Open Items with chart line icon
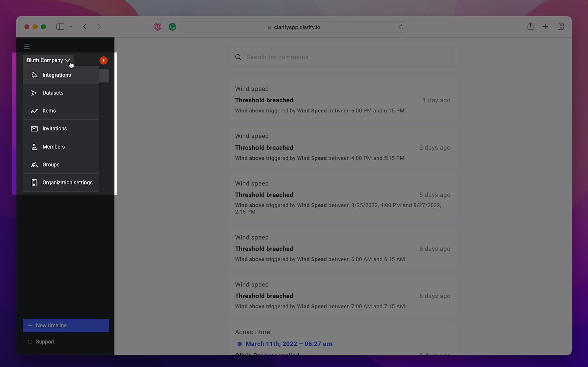Screen dimensions: 588x367 point(61,111)
